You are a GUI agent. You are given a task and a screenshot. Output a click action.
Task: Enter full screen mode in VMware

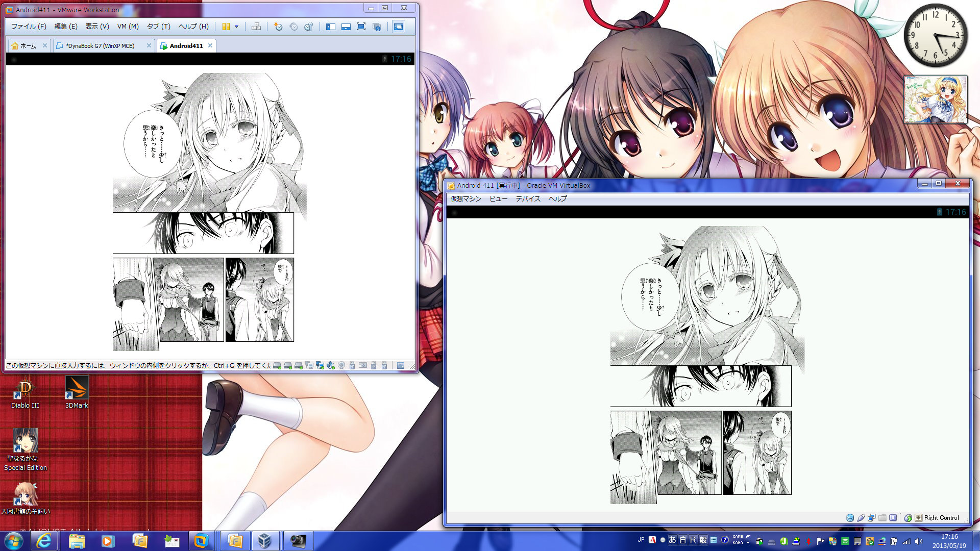click(361, 27)
